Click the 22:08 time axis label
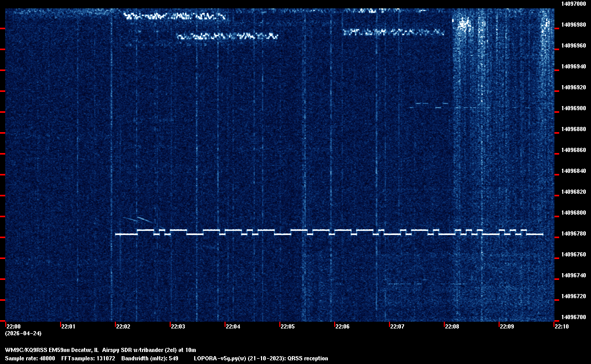The width and height of the screenshot is (591, 364). tap(452, 327)
